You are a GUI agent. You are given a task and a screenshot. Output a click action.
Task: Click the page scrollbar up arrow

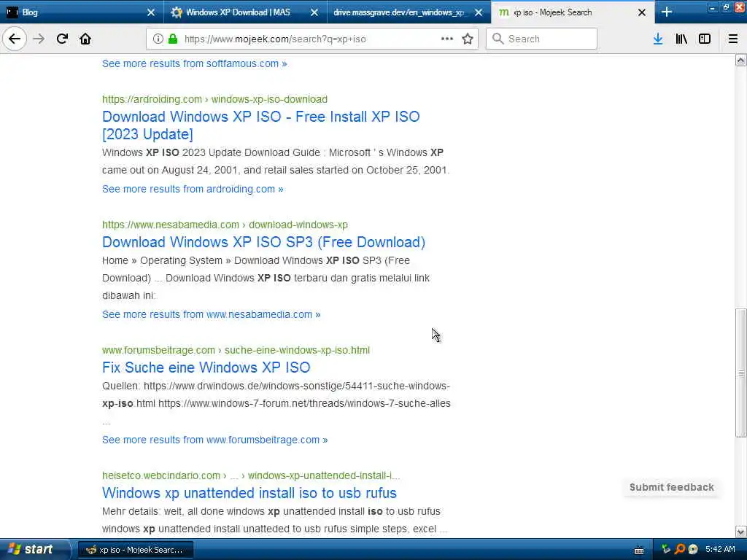pos(741,60)
